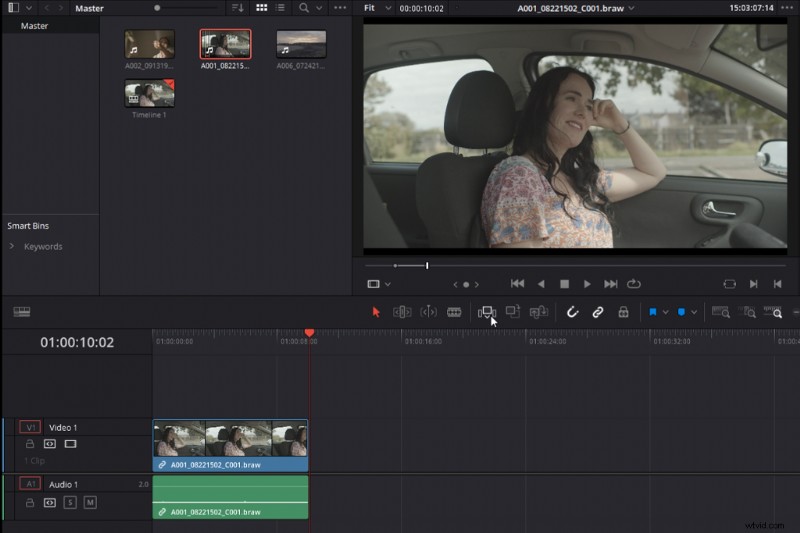Click the V1 destination control
The width and height of the screenshot is (800, 533).
(x=30, y=427)
